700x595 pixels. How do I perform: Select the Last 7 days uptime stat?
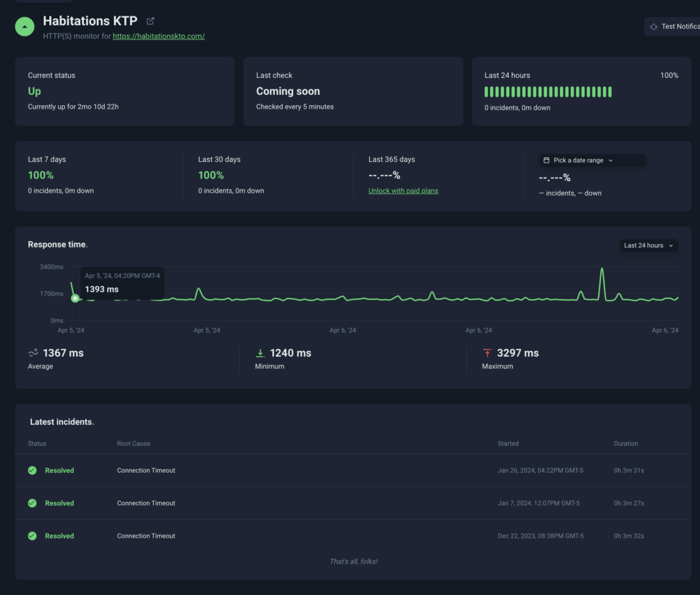tap(41, 176)
